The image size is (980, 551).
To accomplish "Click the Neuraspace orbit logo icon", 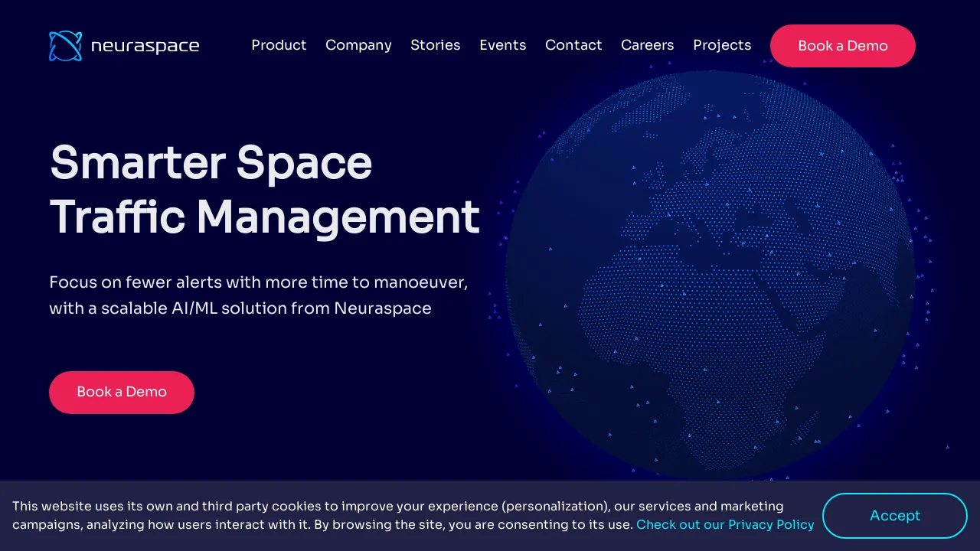I will click(x=65, y=46).
